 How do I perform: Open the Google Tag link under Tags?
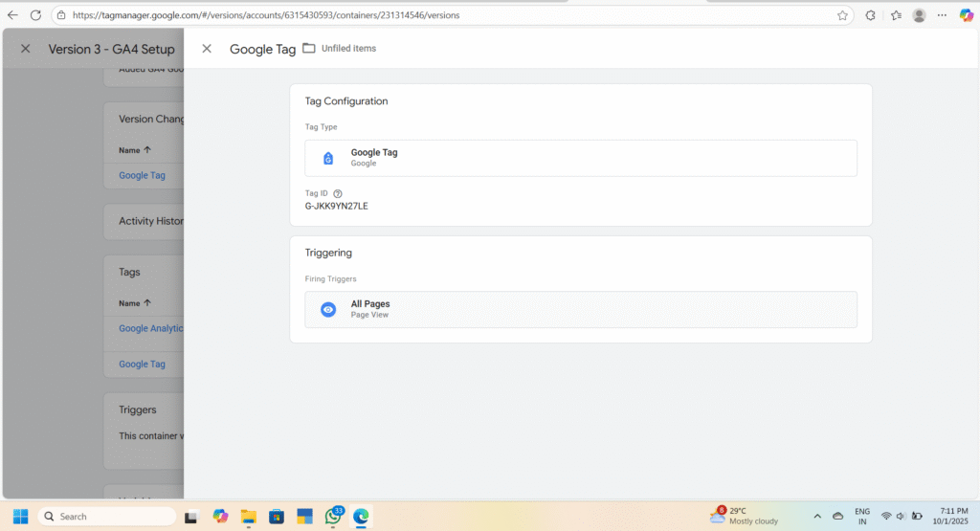tap(142, 364)
